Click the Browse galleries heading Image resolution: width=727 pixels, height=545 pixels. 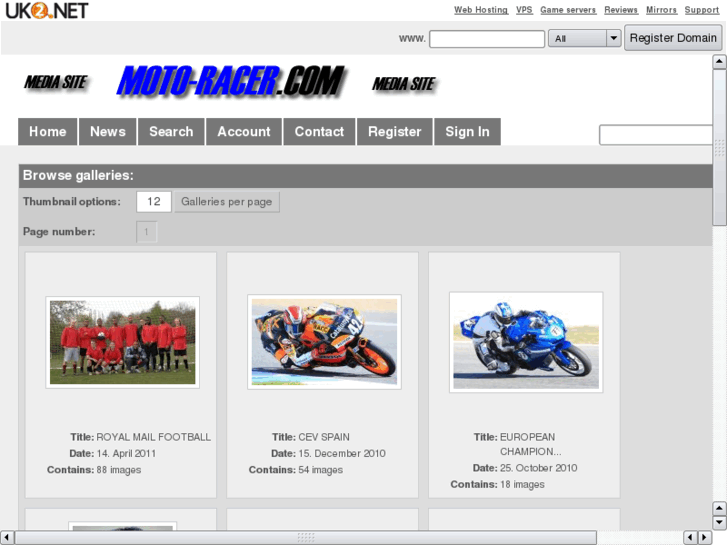(x=78, y=175)
